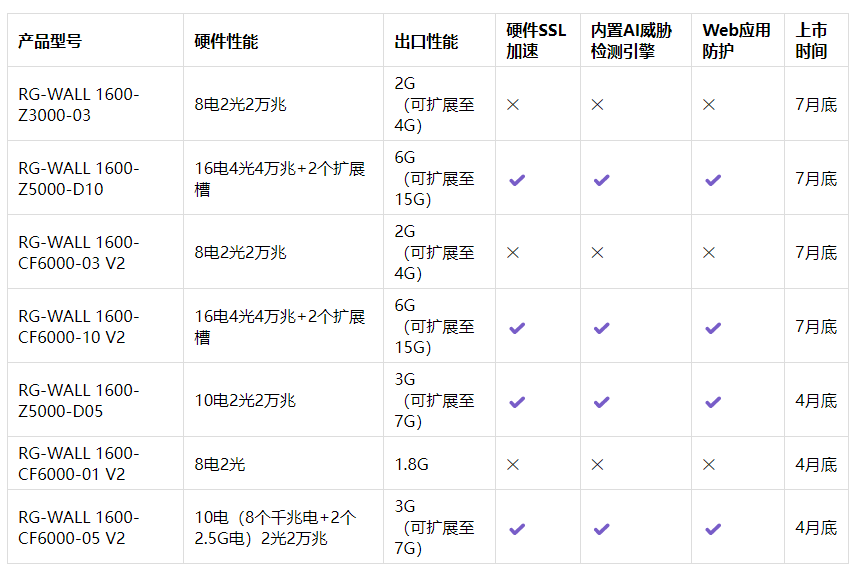Click the 产品型号 column header
This screenshot has height=571, width=854.
[x=50, y=41]
